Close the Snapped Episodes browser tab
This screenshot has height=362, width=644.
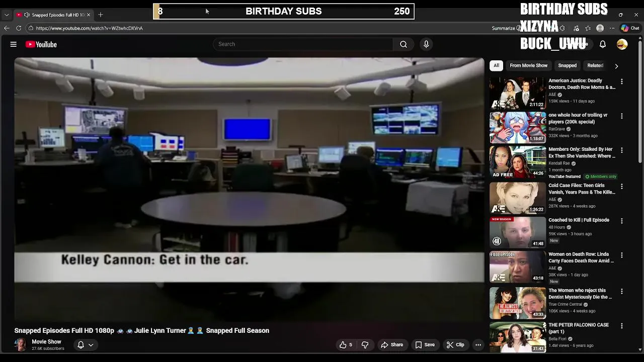pos(89,15)
